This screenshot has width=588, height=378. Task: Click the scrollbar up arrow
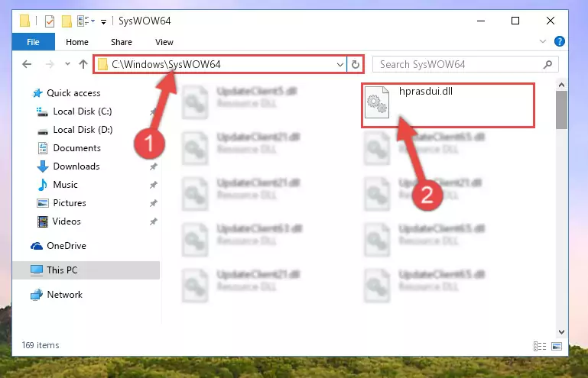[561, 85]
